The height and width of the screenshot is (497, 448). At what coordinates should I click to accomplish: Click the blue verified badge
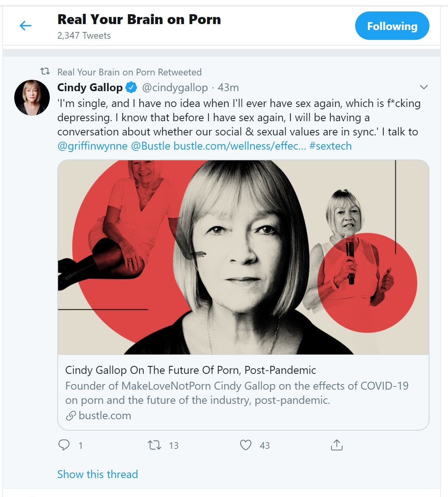point(131,87)
